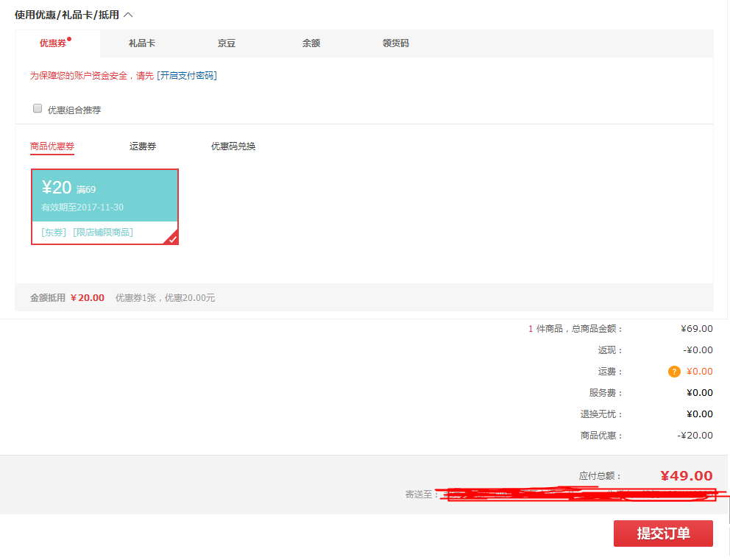
Task: Click the red checkmark corner on coupon
Action: tap(172, 238)
